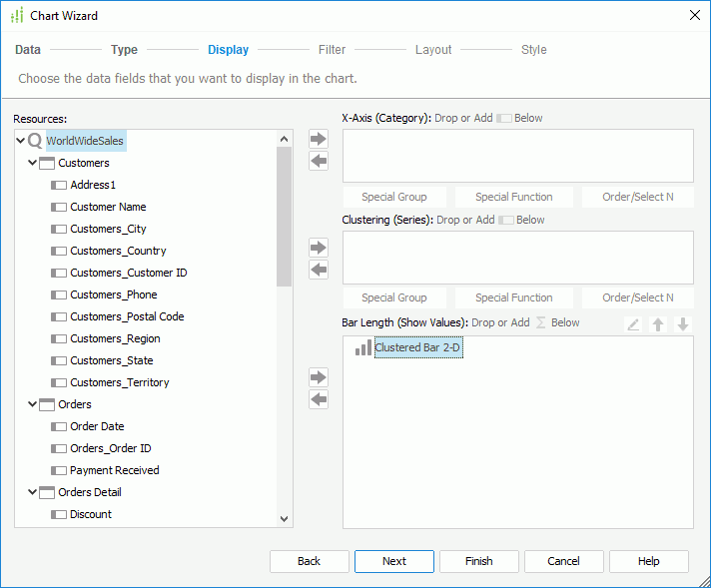Jump to the Layout step tab
This screenshot has height=588, width=711.
[433, 49]
